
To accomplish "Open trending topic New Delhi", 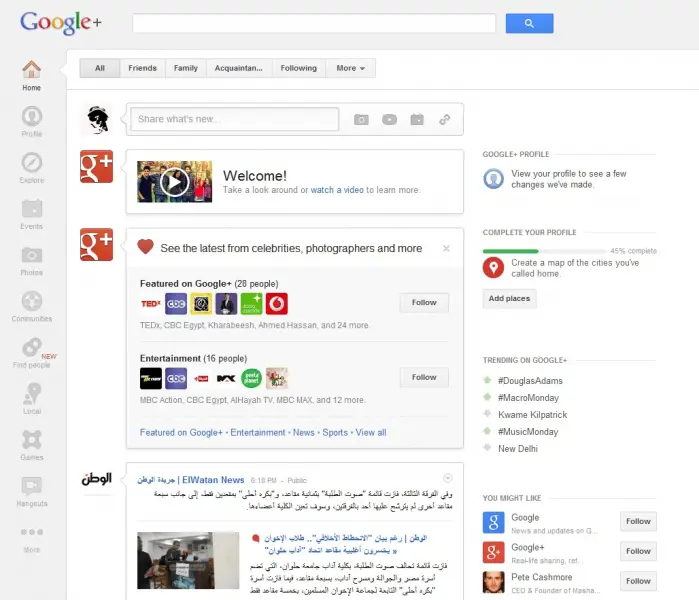I will [518, 449].
